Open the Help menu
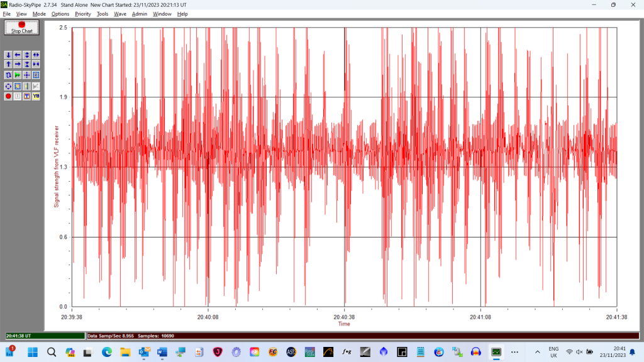The width and height of the screenshot is (644, 362). click(x=182, y=14)
